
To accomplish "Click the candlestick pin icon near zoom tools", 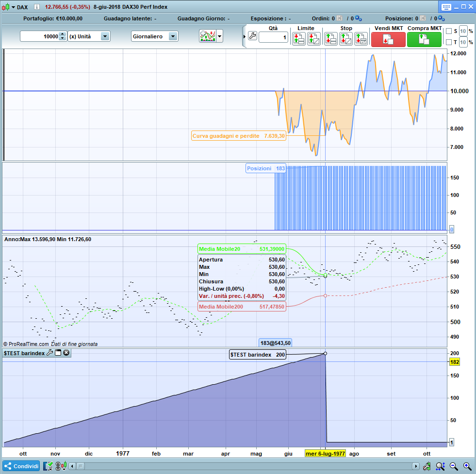I will 427,466.
